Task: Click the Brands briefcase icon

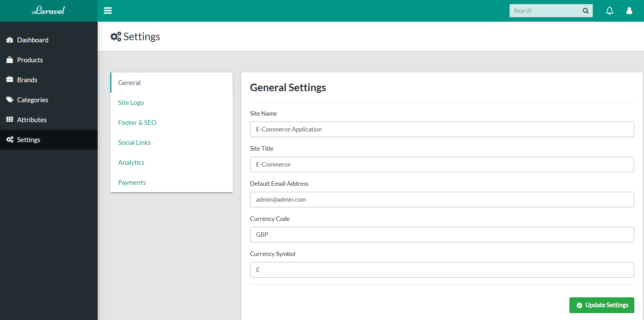Action: 10,79
